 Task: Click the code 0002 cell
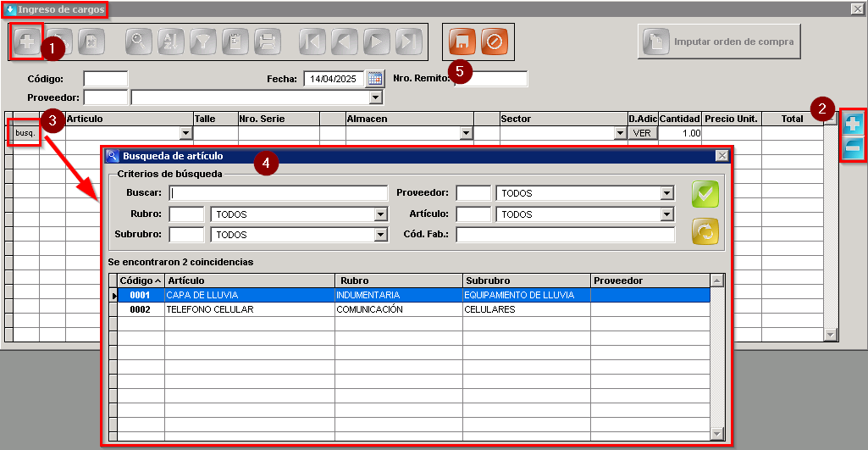141,309
